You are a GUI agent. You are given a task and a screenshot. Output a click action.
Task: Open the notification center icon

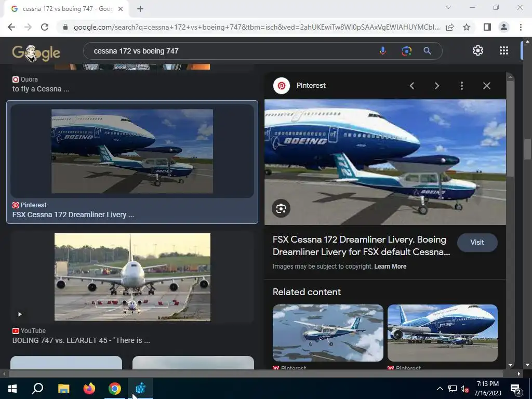point(516,389)
